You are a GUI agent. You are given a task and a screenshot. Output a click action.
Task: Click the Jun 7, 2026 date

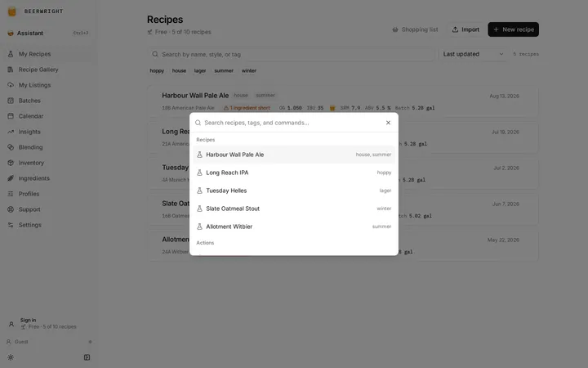(x=506, y=204)
